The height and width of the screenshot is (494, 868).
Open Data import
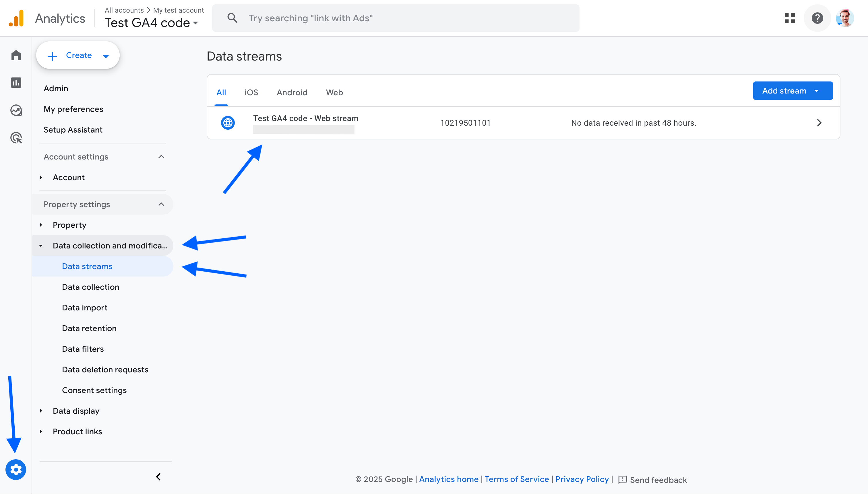coord(84,308)
